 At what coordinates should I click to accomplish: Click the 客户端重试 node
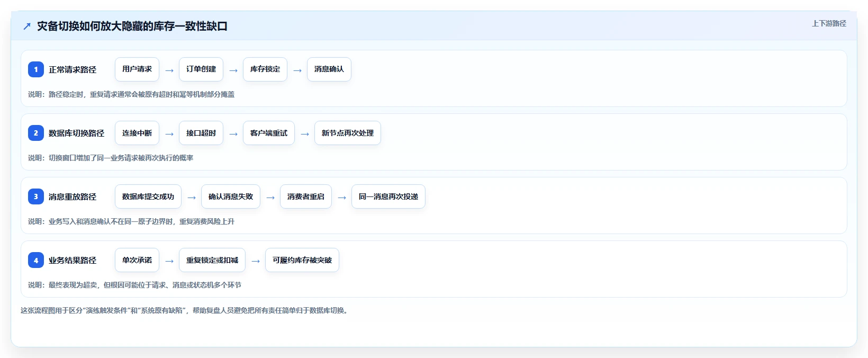[x=269, y=133]
